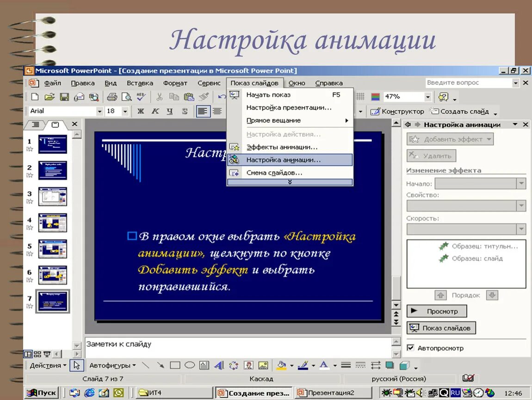Click the Paste clipboard icon
The height and width of the screenshot is (400, 532).
pos(189,97)
